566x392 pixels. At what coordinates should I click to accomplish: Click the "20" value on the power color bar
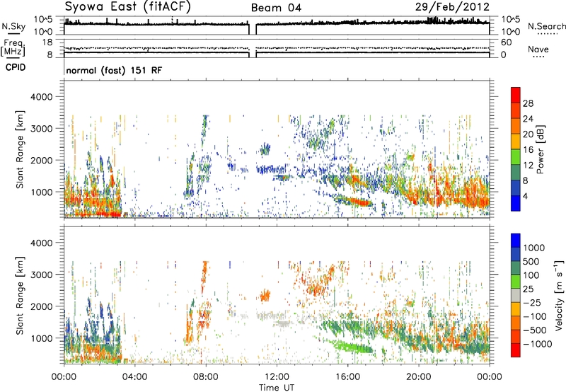pyautogui.click(x=528, y=134)
